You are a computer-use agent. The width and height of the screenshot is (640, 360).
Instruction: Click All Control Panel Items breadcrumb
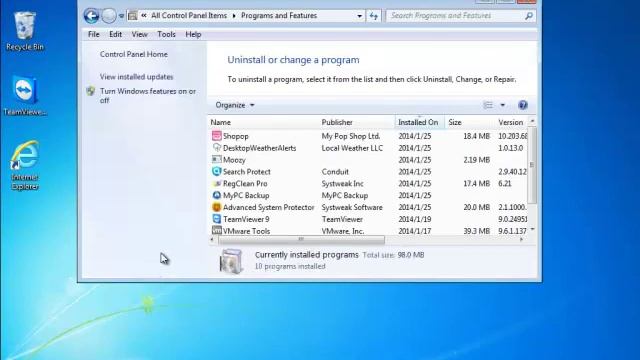coord(189,16)
